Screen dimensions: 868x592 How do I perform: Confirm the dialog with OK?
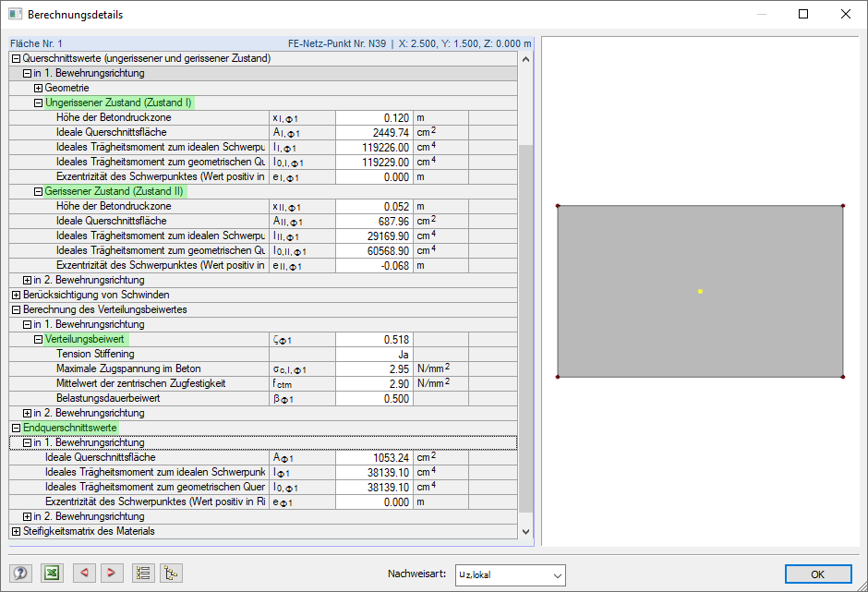(x=817, y=574)
